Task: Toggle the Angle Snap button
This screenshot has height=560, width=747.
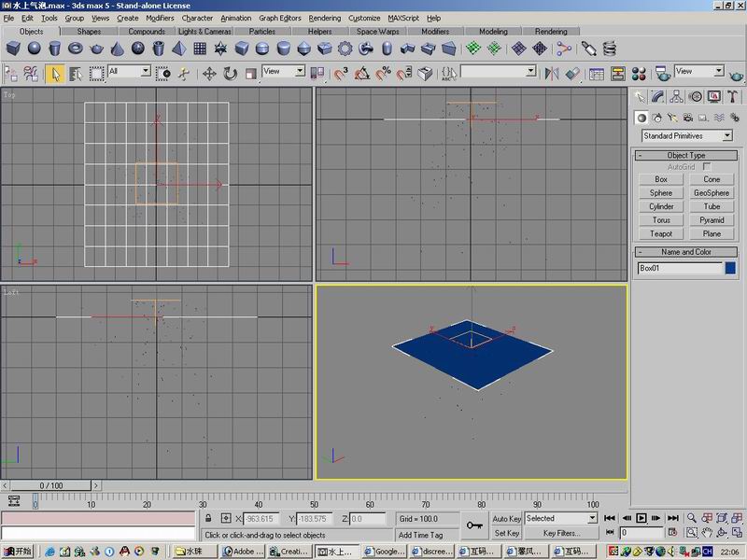Action: (362, 74)
